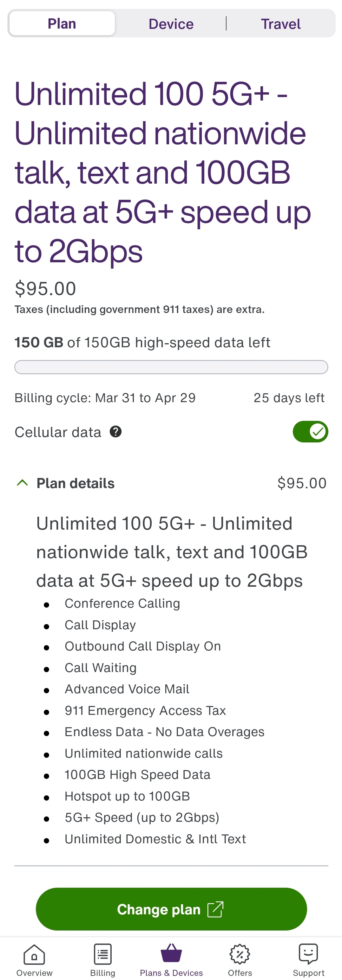
Task: Tap the Billing cycle Mar 31 to Apr 29 text
Action: tap(105, 398)
